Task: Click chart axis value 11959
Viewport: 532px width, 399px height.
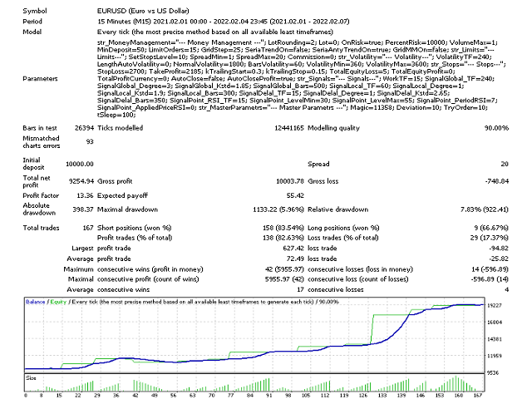Action: tap(495, 356)
